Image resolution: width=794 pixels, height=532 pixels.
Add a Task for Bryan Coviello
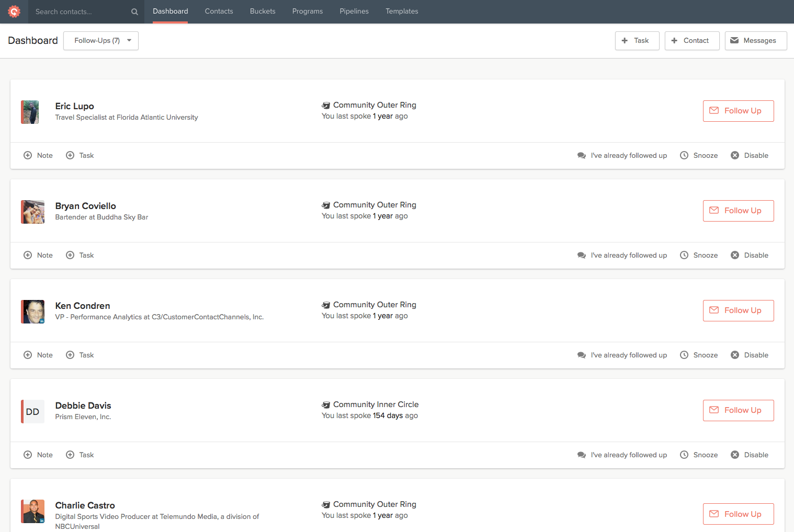click(x=80, y=255)
